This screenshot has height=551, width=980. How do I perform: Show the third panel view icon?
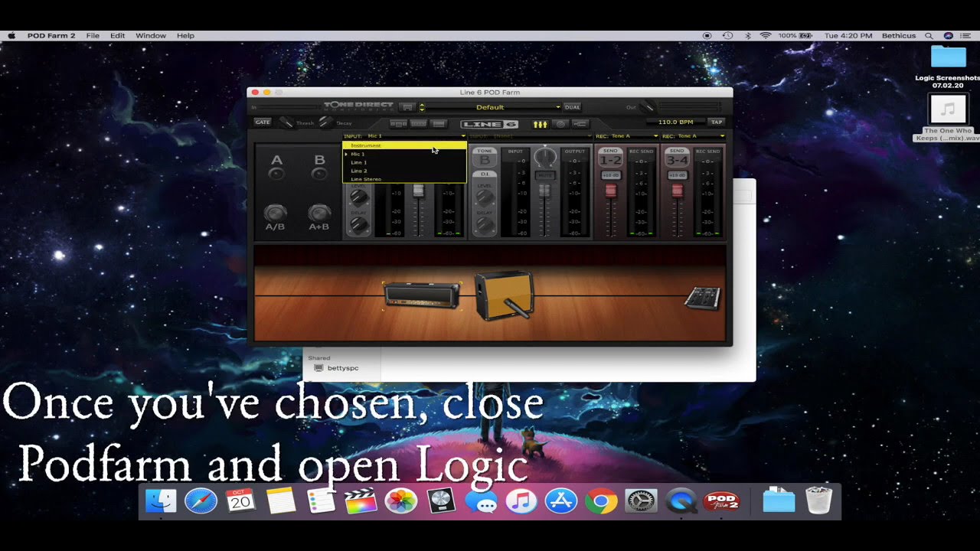[438, 123]
